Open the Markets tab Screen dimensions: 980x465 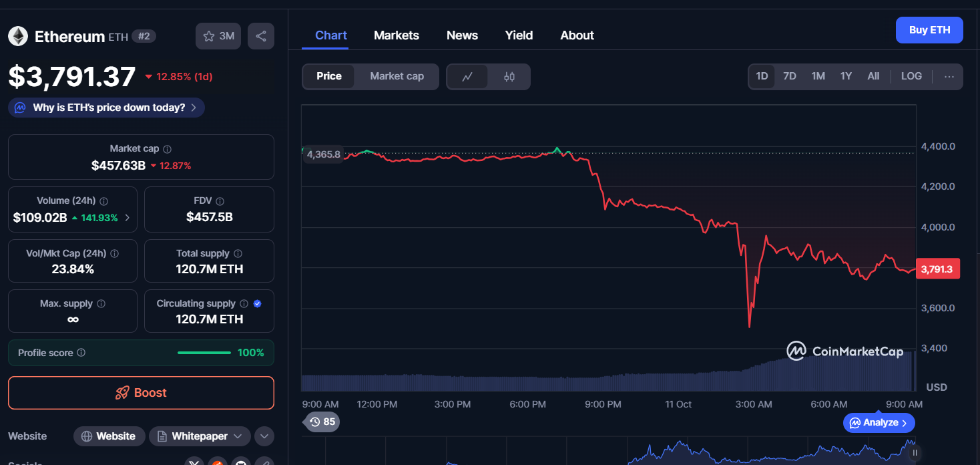coord(397,35)
